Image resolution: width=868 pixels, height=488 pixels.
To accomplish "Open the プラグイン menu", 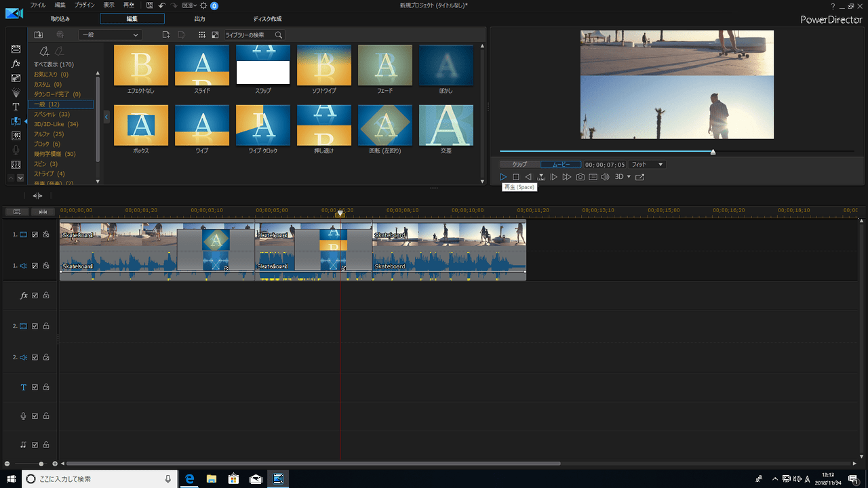I will click(x=84, y=5).
